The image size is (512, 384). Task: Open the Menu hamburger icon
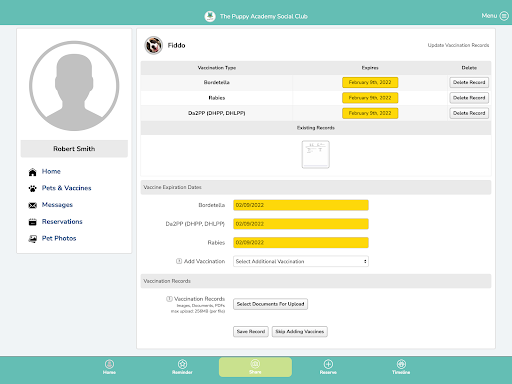coord(504,16)
